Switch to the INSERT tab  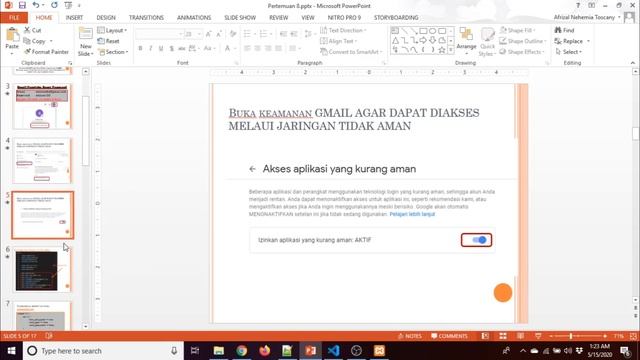(x=74, y=18)
